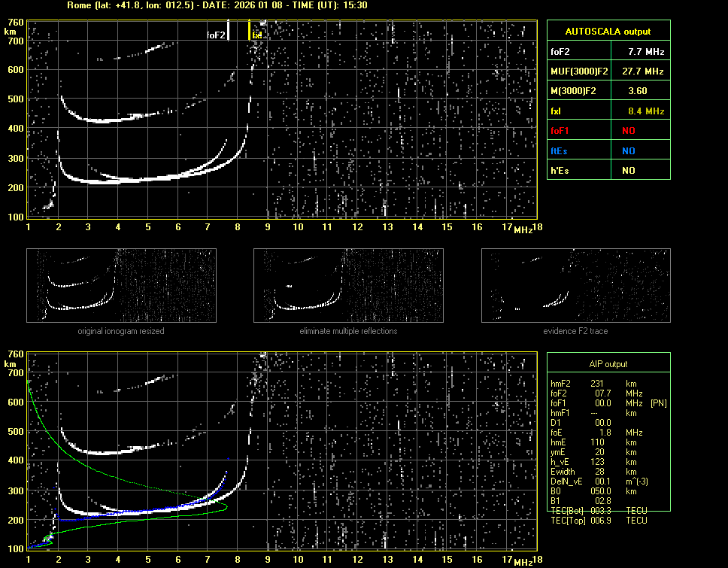Select the hmF2 231 km row

click(x=598, y=384)
